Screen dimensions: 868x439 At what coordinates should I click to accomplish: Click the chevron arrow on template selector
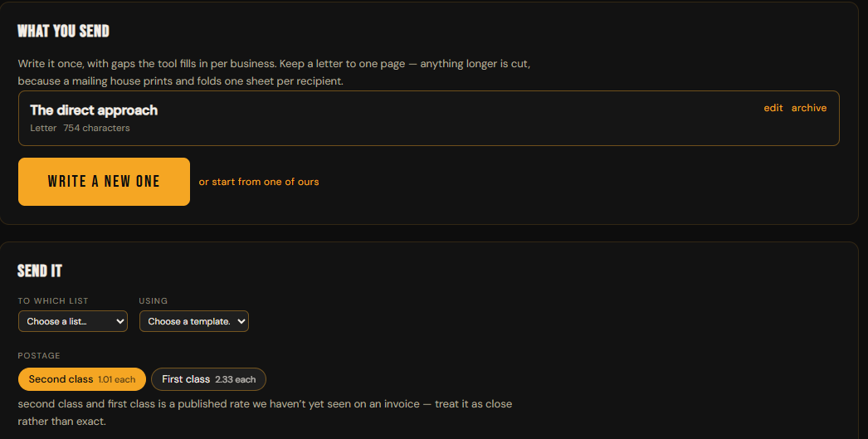(241, 321)
